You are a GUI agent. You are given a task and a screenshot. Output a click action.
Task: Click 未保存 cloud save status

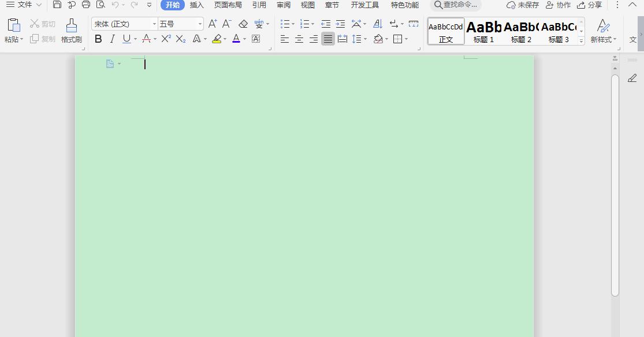click(x=523, y=5)
